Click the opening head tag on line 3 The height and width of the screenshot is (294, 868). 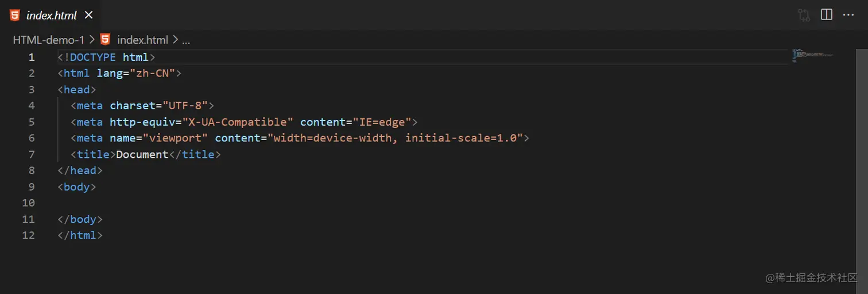77,90
